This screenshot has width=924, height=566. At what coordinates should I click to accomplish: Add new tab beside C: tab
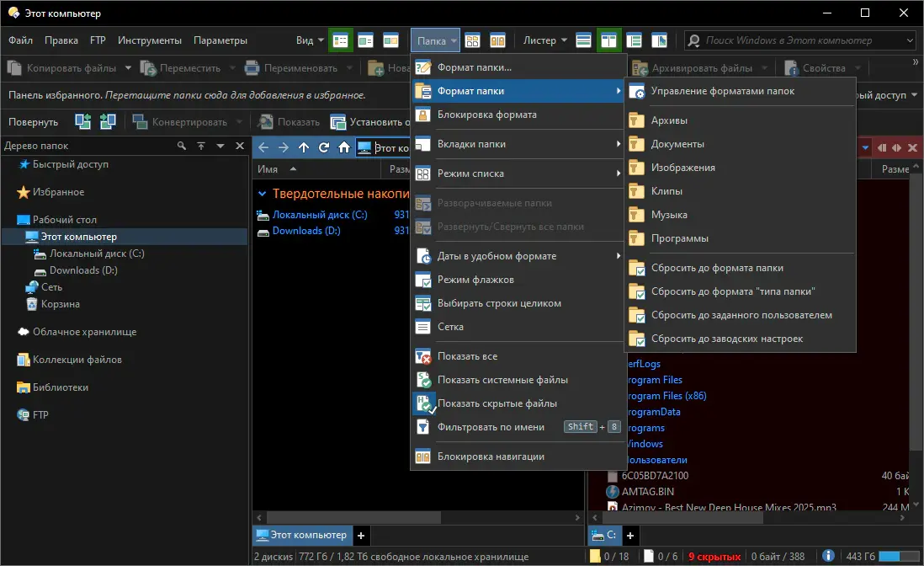click(x=630, y=536)
